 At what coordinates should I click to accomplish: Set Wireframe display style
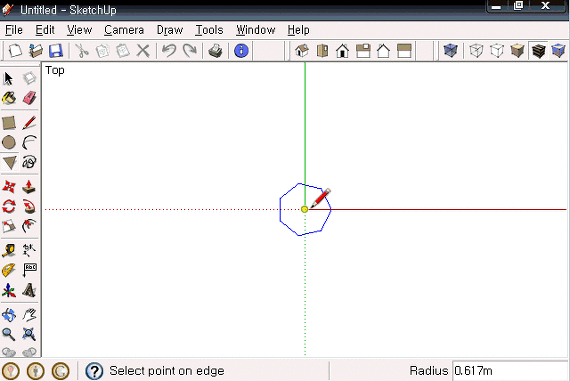click(x=476, y=51)
